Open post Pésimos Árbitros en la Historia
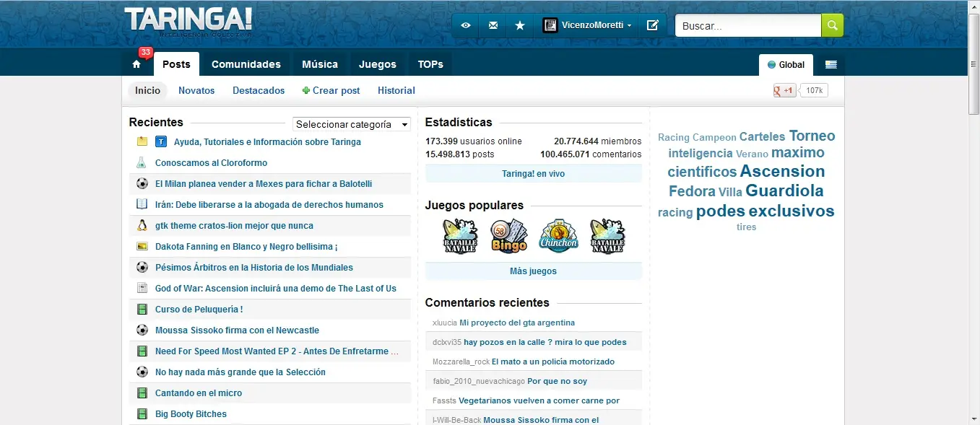 [x=254, y=267]
